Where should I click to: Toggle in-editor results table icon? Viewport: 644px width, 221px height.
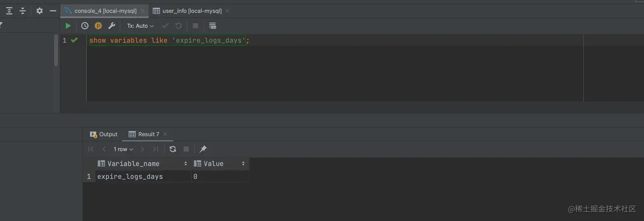(x=213, y=26)
